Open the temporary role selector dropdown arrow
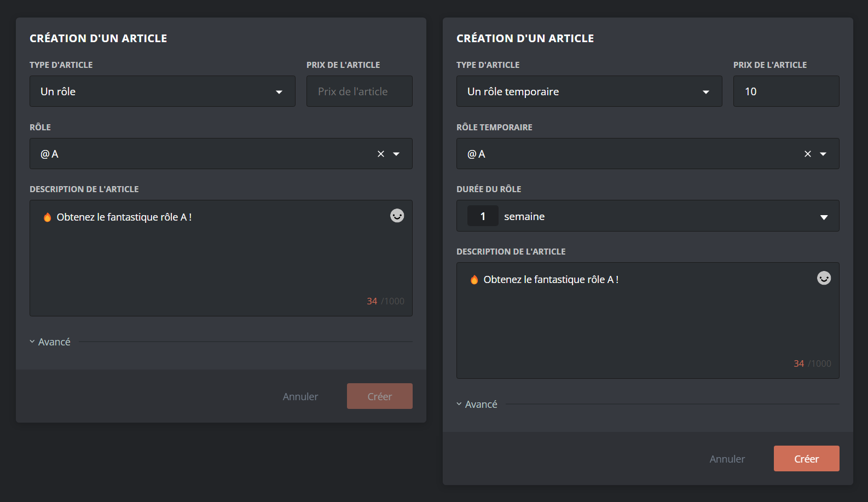This screenshot has height=502, width=868. click(823, 154)
